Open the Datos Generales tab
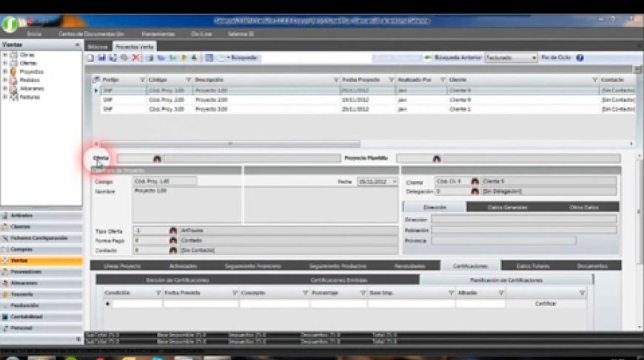The width and height of the screenshot is (644, 360). tap(508, 208)
